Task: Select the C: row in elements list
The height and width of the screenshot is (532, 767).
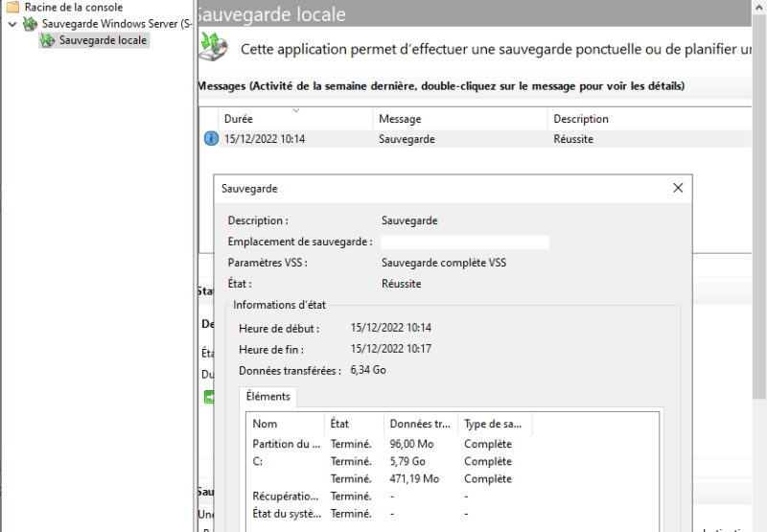Action: pos(453,461)
